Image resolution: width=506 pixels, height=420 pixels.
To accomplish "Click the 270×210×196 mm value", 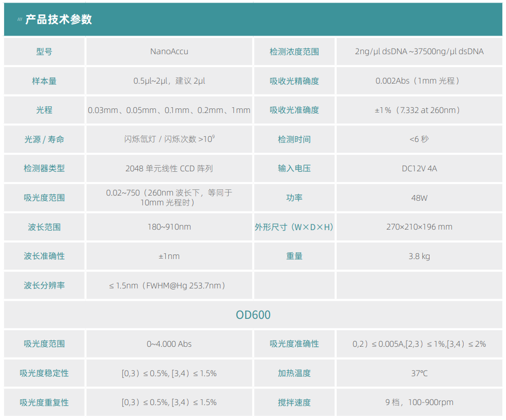I will [419, 227].
